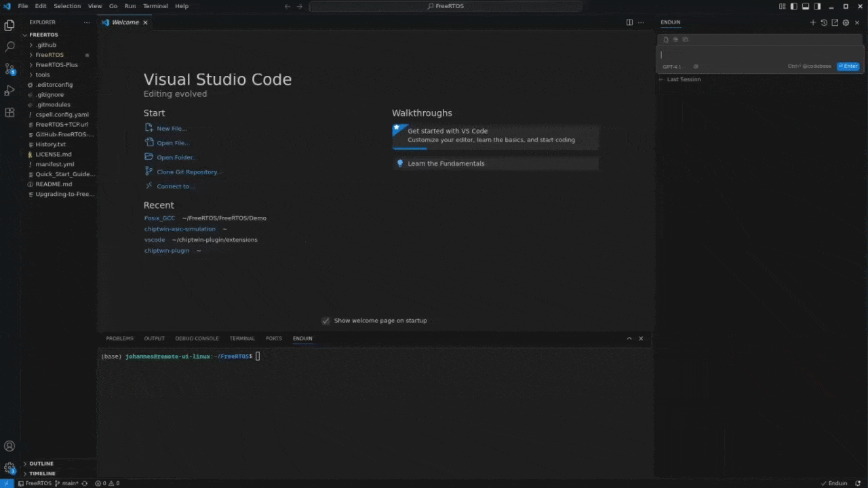Open Enduin settings gear
Screen dimensions: 868x488
pos(846,22)
